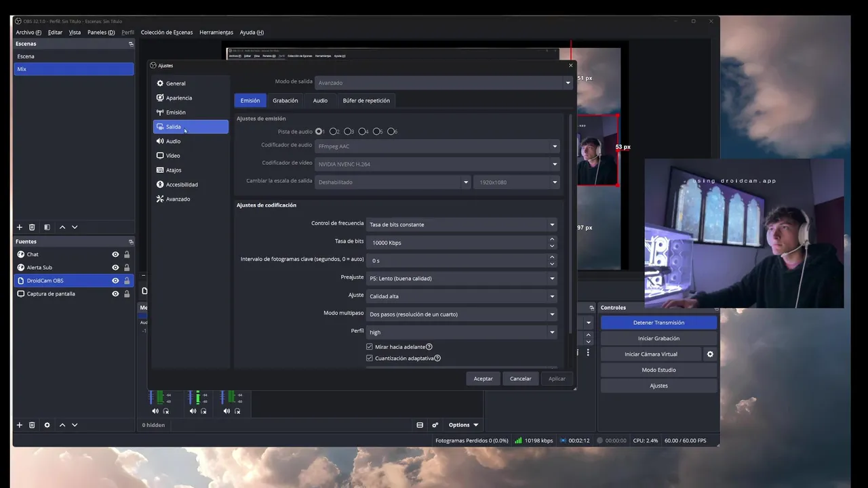Undock the Escenas panel with its float icon

click(x=131, y=44)
